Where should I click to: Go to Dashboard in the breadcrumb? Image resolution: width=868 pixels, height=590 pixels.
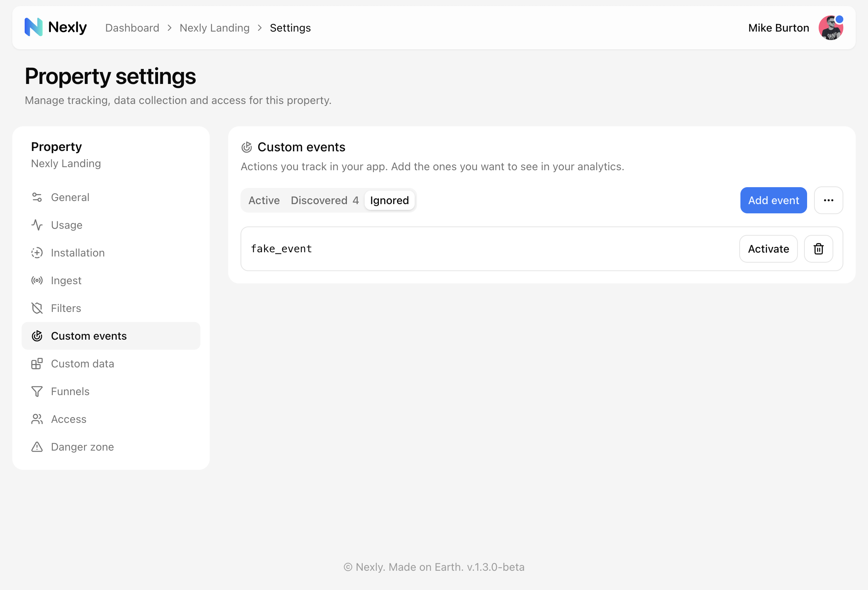click(132, 28)
